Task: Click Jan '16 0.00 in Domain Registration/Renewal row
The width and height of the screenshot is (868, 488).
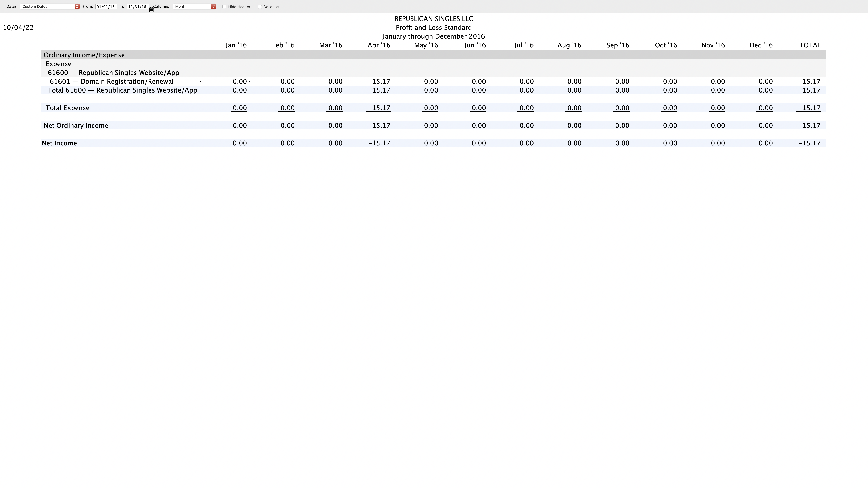Action: (x=240, y=82)
